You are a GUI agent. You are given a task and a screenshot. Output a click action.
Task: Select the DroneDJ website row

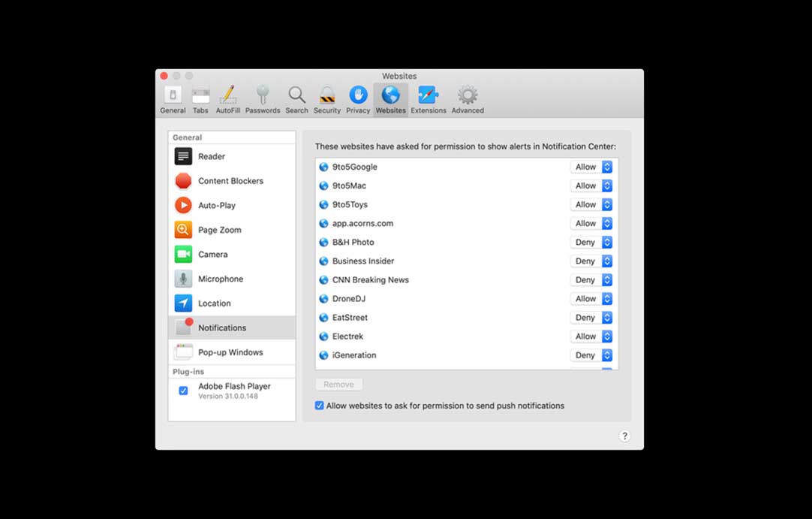(x=467, y=299)
